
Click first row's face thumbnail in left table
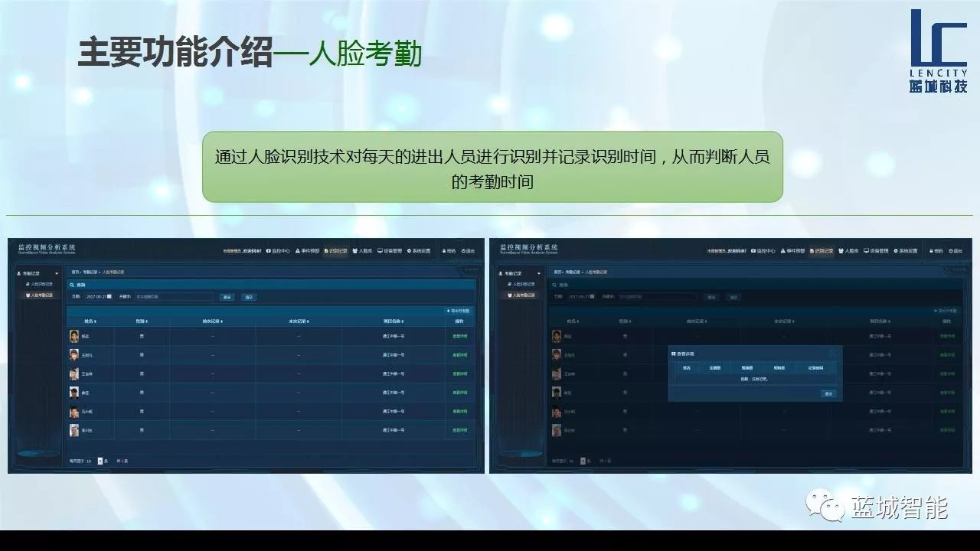(x=74, y=337)
